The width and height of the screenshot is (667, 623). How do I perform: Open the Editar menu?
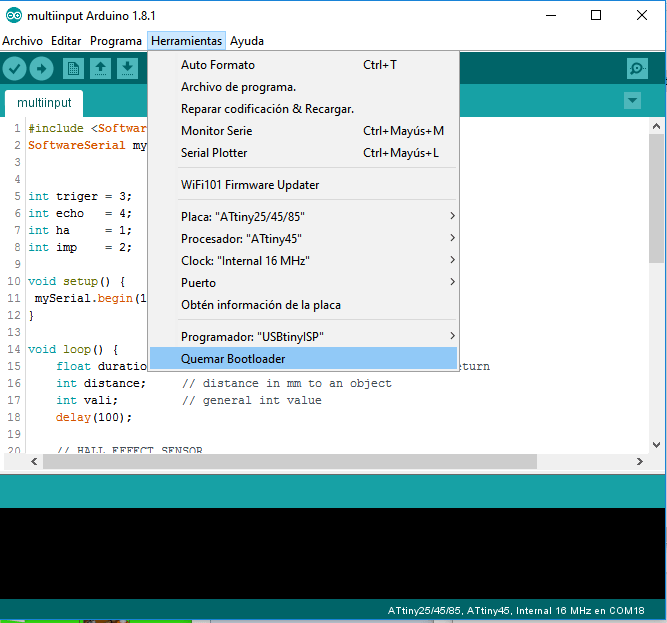tap(66, 41)
